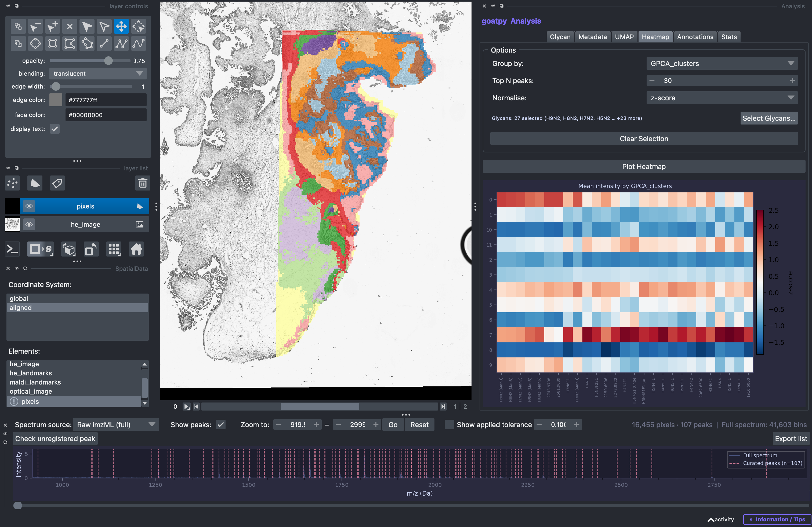Open the Heatmap tab
The height and width of the screenshot is (527, 812).
655,37
